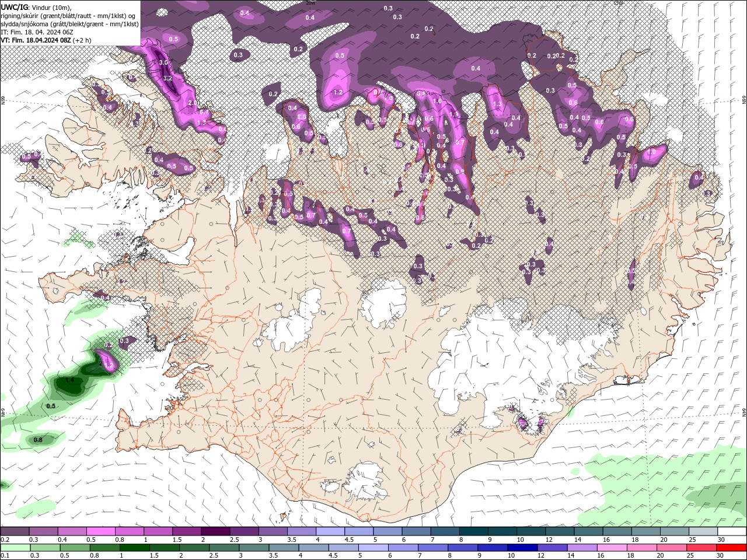Click the red 30 swatch in bottom legend row

tap(732, 548)
